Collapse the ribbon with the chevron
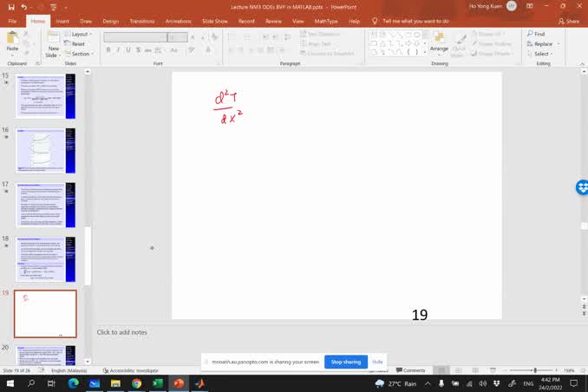Image resolution: width=588 pixels, height=392 pixels. pos(583,64)
